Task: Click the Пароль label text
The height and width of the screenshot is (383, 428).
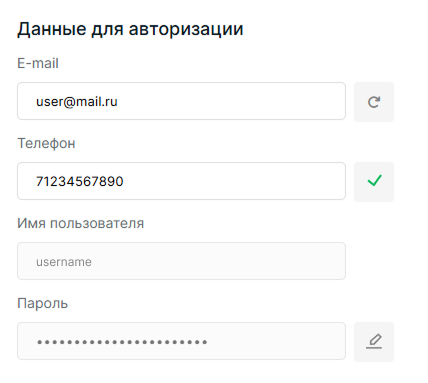Action: pos(43,303)
